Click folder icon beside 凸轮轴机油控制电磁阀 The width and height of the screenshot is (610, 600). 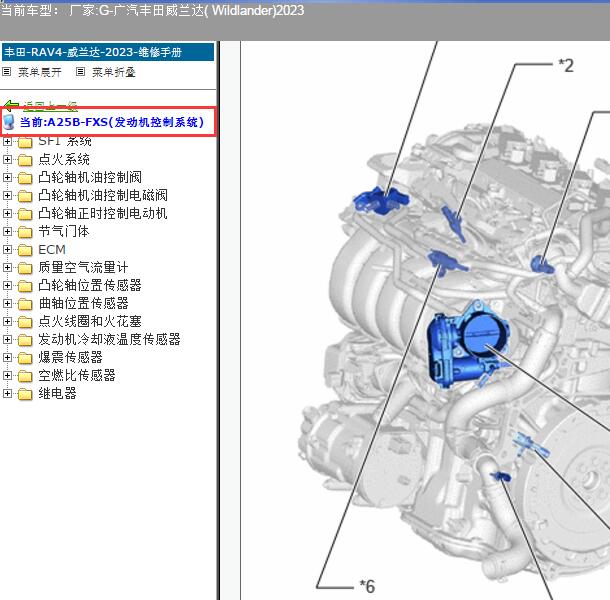25,196
